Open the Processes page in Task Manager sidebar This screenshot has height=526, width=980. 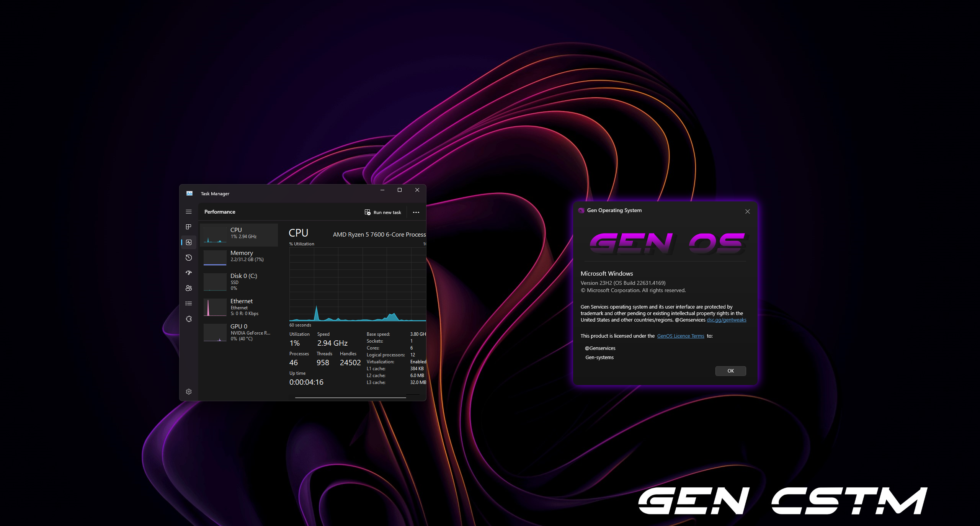click(189, 227)
